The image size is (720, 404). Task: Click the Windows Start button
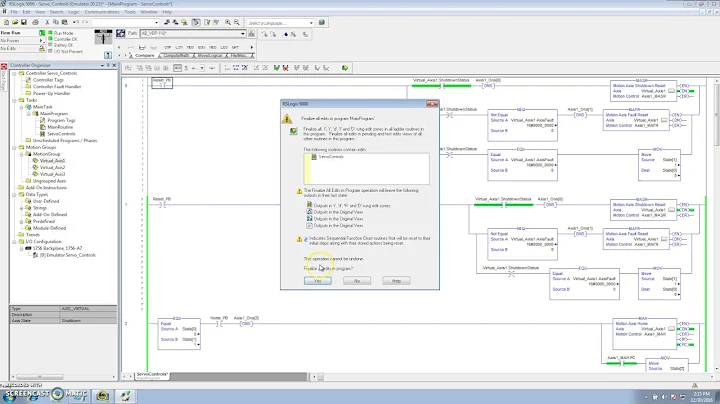9,395
